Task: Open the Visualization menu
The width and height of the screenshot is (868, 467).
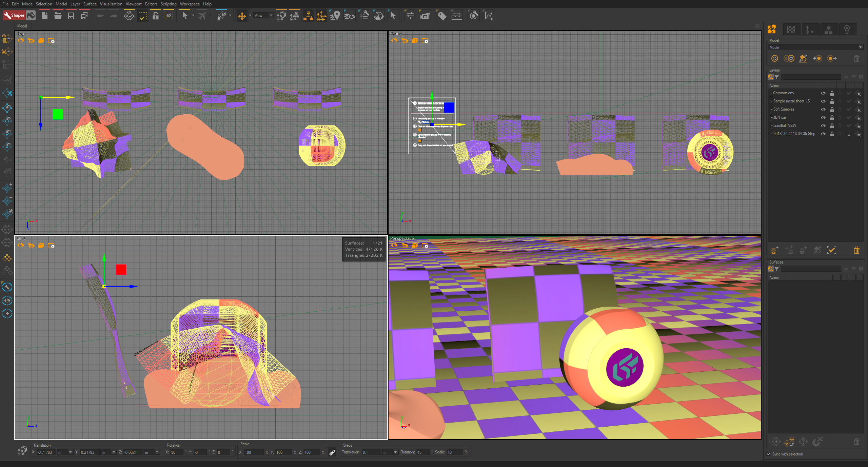Action: [111, 4]
